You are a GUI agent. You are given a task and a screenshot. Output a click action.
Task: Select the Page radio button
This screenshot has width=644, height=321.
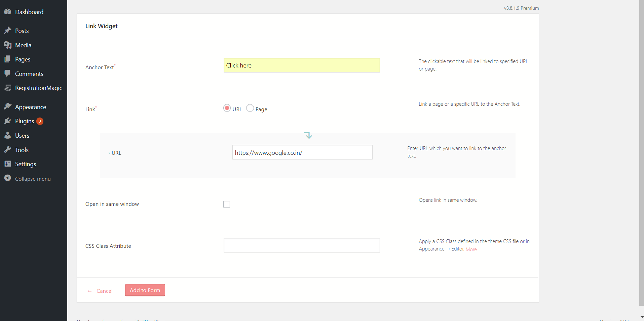(250, 108)
